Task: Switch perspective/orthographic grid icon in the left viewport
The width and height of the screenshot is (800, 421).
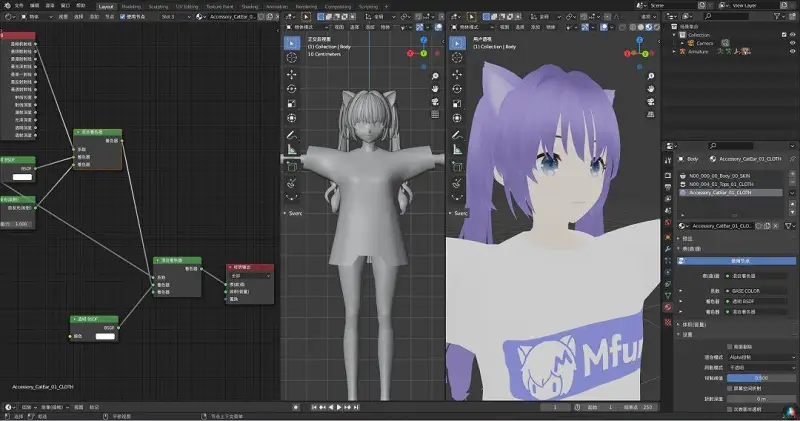Action: [435, 114]
